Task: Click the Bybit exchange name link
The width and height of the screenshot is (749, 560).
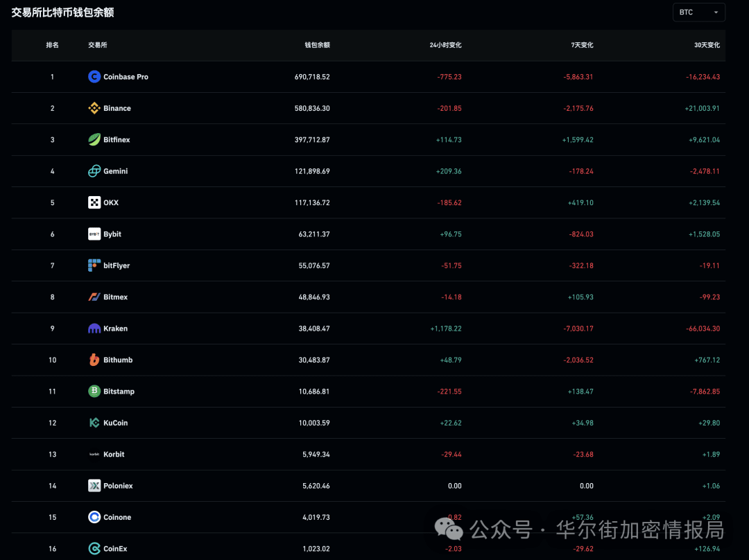Action: 112,234
